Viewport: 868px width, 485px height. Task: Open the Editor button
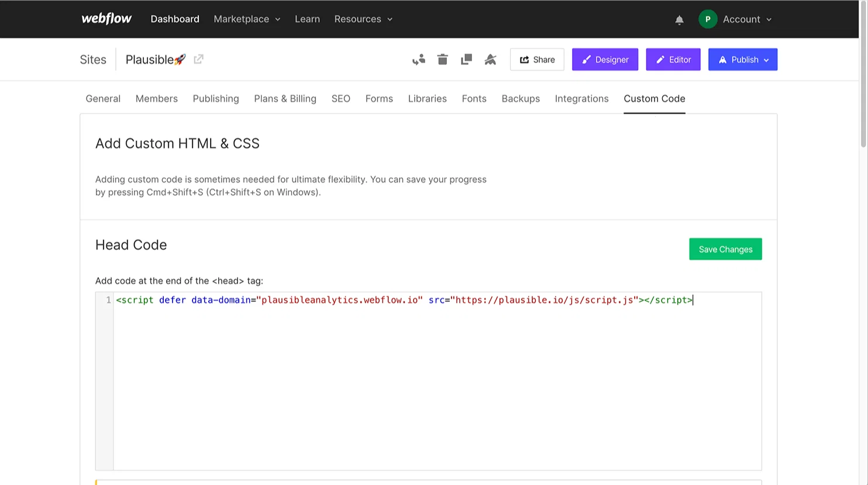[x=673, y=60]
